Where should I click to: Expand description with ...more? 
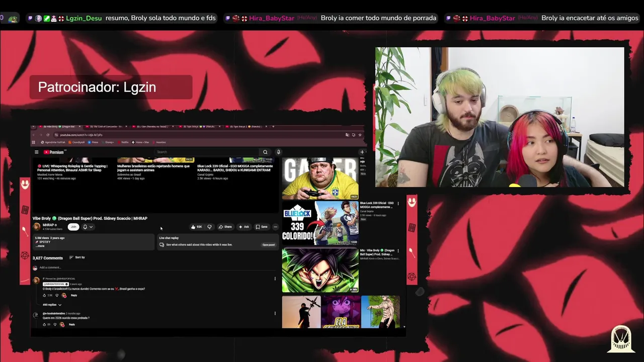tap(40, 246)
